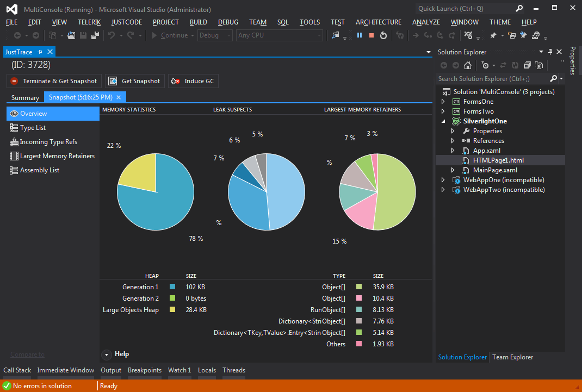Switch to Team Explorer tab
This screenshot has height=392, width=582.
pyautogui.click(x=512, y=357)
